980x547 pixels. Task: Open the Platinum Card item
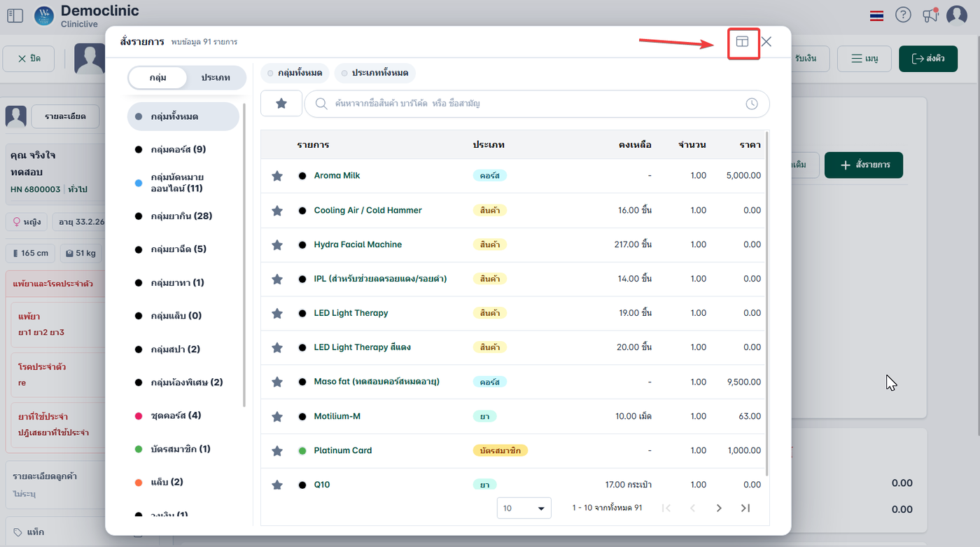[343, 450]
